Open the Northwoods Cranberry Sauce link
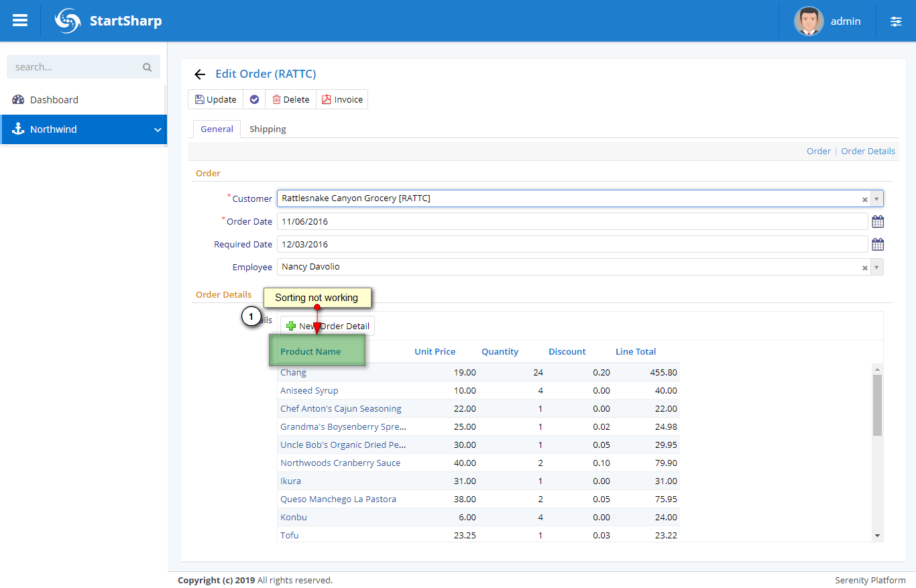The width and height of the screenshot is (916, 588). 340,463
